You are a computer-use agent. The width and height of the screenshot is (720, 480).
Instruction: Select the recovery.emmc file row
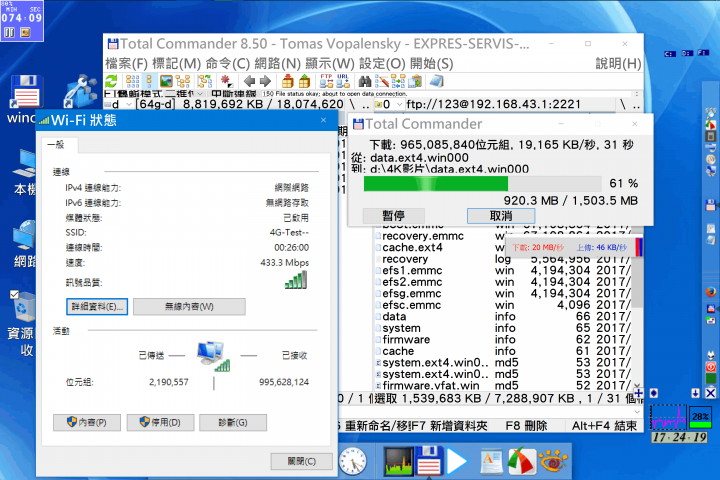click(503, 236)
